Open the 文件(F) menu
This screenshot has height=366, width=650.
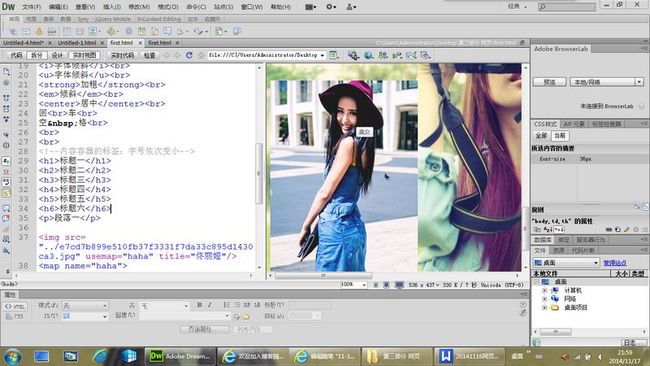click(31, 7)
